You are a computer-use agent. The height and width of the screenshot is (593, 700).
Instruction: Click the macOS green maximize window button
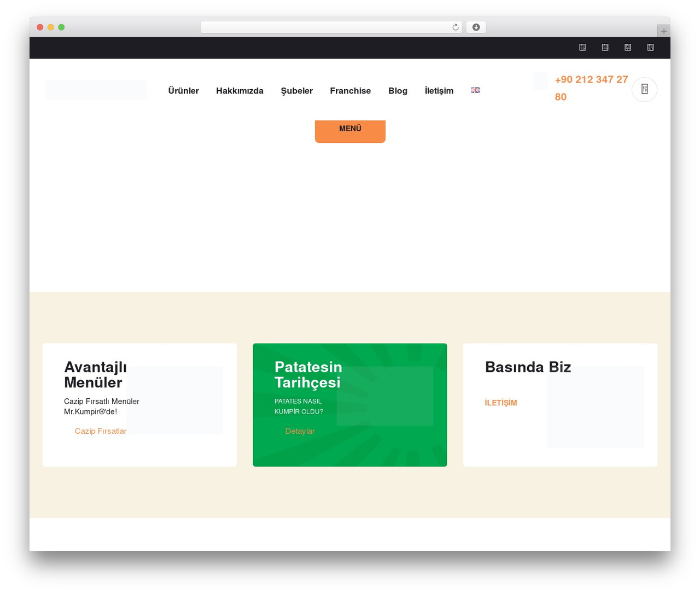coord(61,27)
